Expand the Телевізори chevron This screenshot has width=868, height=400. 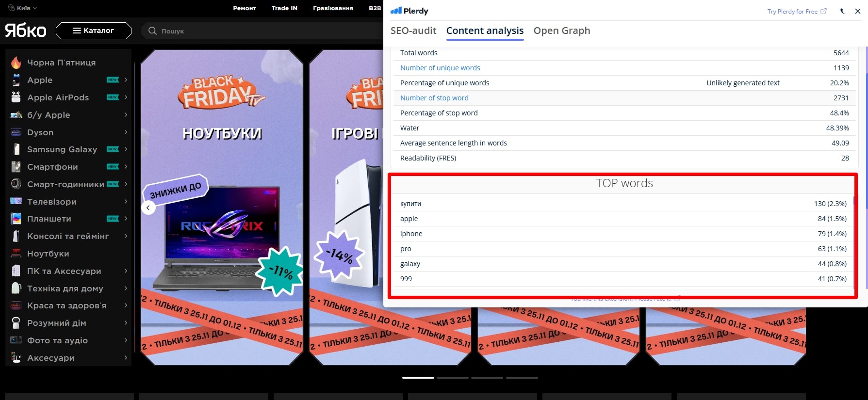click(x=126, y=202)
